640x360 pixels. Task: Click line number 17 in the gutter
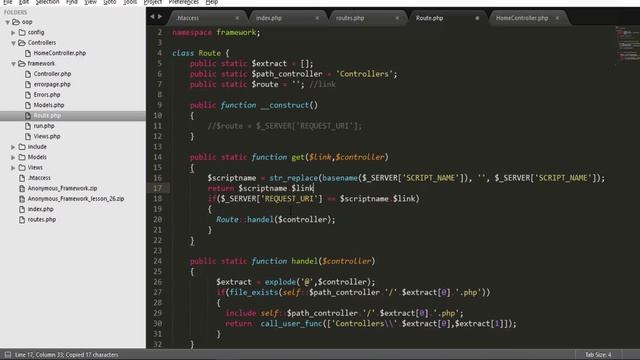click(x=158, y=188)
